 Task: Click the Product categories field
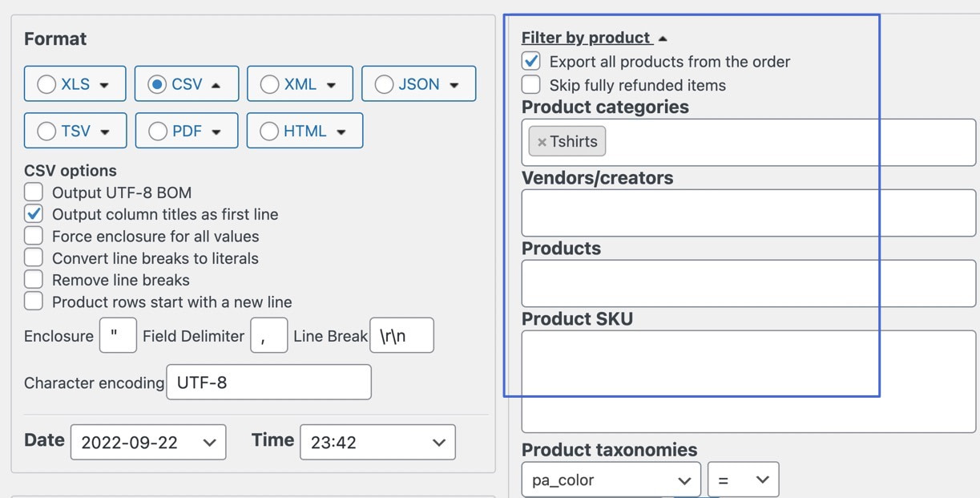[x=748, y=142]
